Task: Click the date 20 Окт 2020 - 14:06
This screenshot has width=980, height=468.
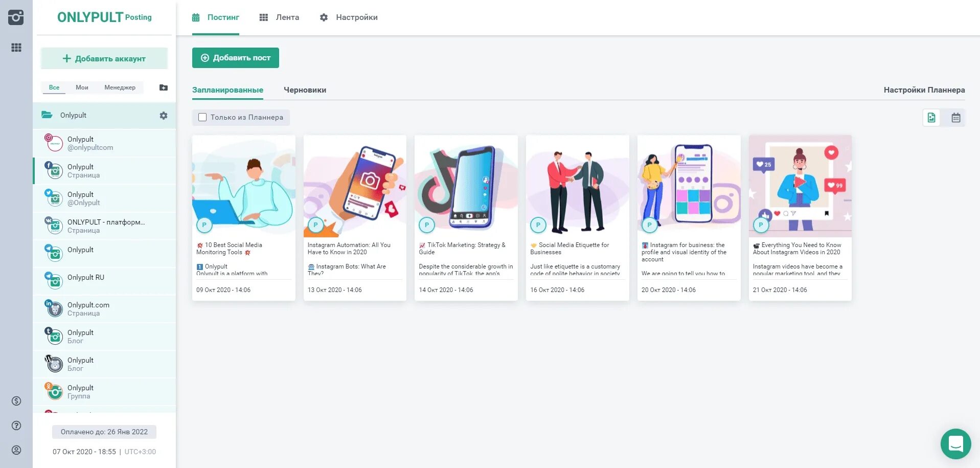Action: point(669,290)
